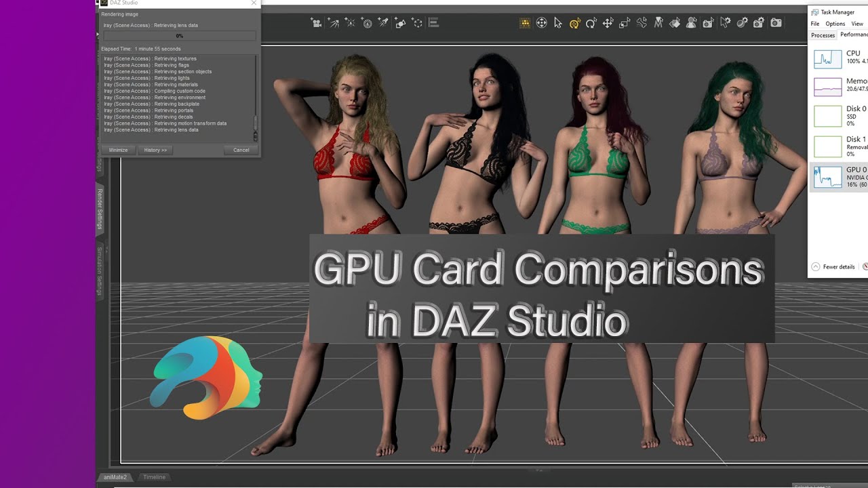Viewport: 868px width, 488px height.
Task: Click the Elapsed Time text
Action: (141, 49)
